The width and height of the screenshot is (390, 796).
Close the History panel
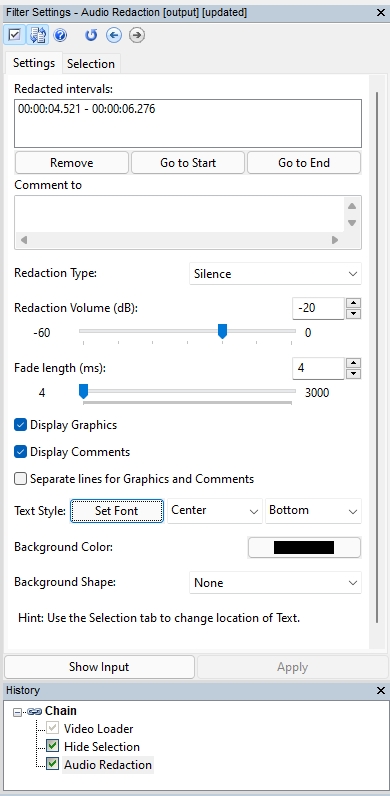tap(381, 690)
